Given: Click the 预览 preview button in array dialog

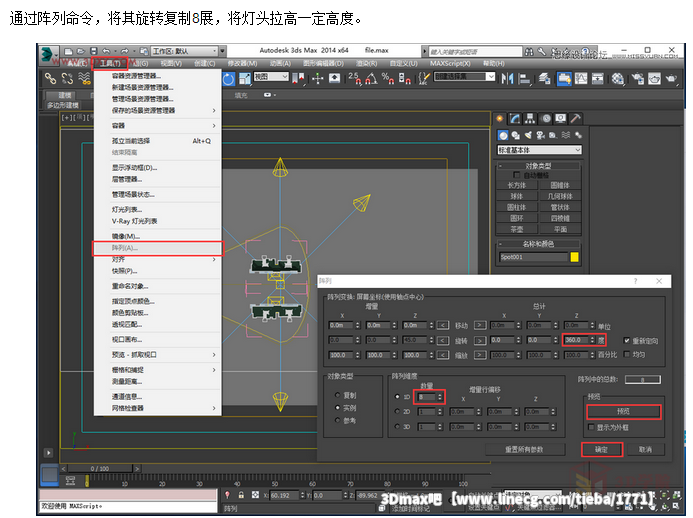Looking at the screenshot, I should pyautogui.click(x=624, y=411).
